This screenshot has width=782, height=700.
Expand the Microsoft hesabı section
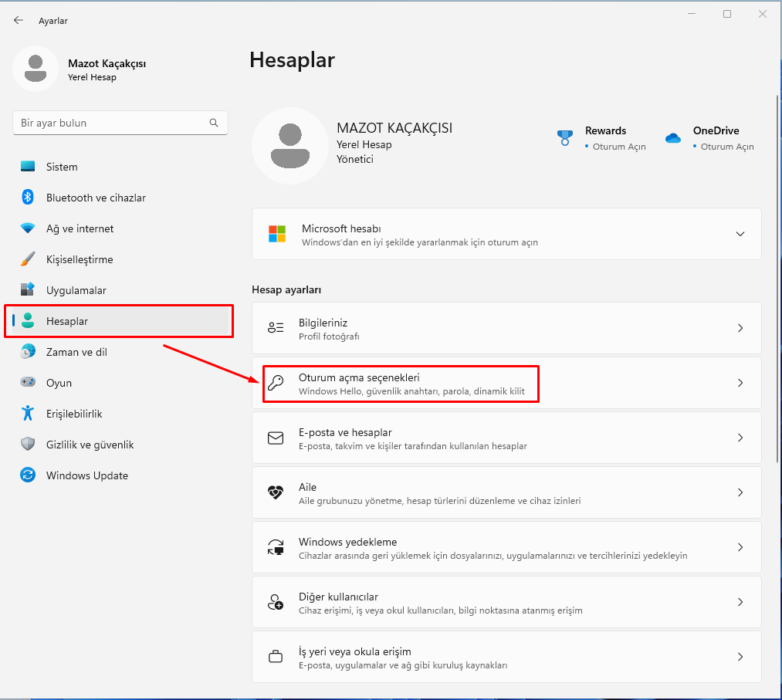(740, 234)
